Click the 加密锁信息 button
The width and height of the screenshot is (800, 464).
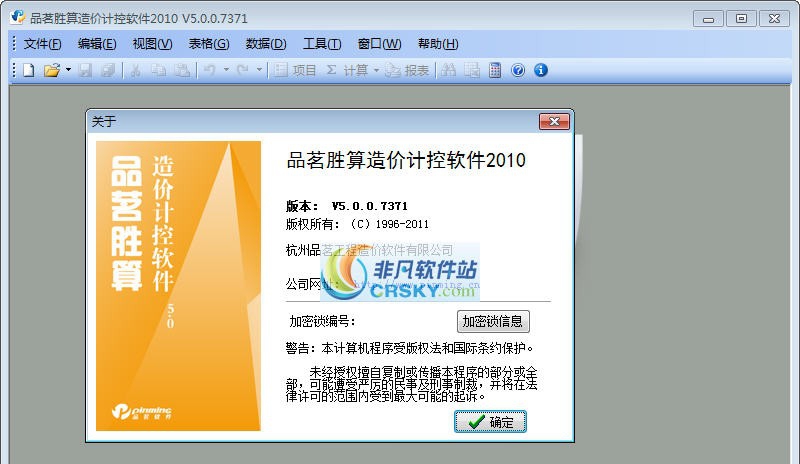coord(493,321)
